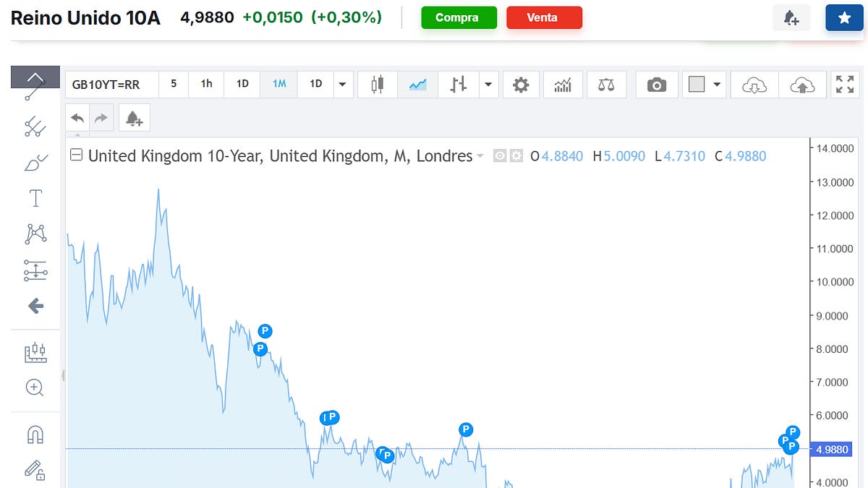Take a chart snapshot with camera
Image resolution: width=868 pixels, height=488 pixels.
pos(656,85)
